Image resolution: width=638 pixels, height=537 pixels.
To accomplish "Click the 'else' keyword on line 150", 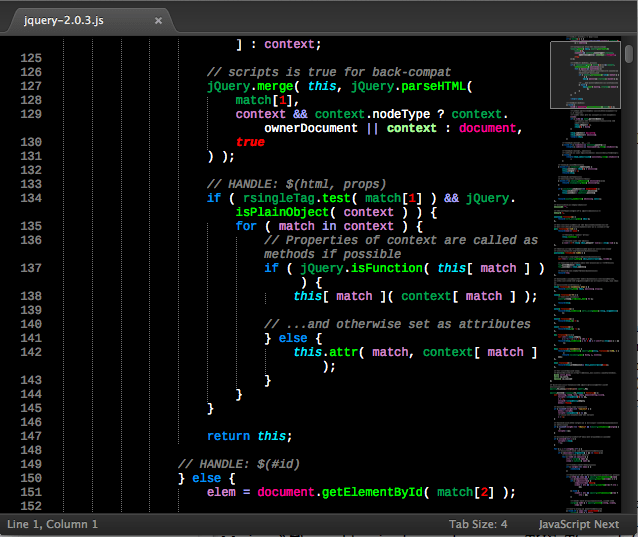I will 207,478.
